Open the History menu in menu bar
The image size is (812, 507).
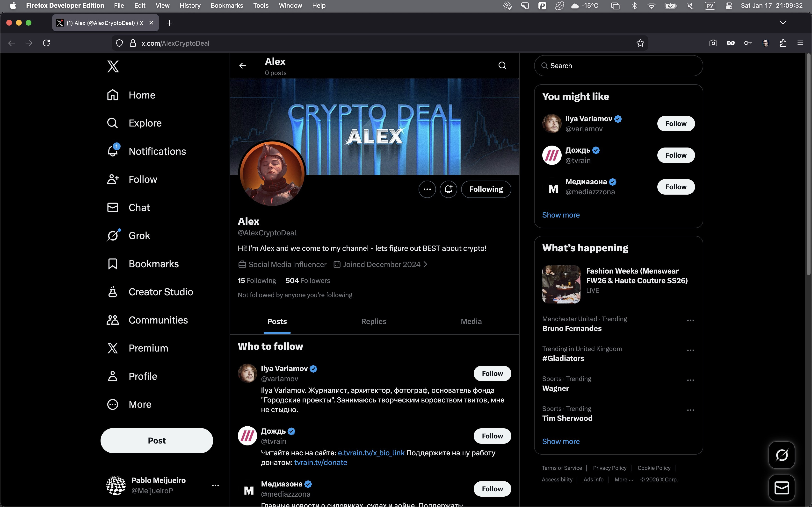(190, 5)
